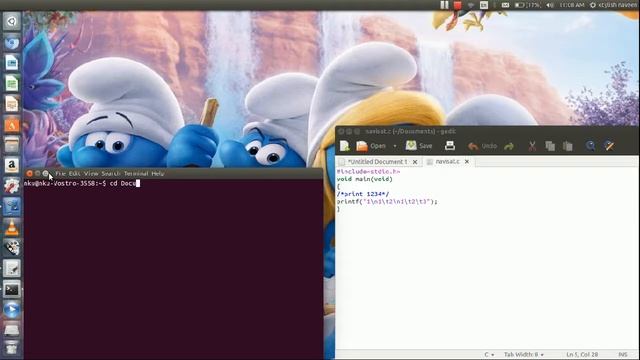Screen dimensions: 640x360
Task: Open the Trash icon in the launcher
Action: pyautogui.click(x=11, y=348)
